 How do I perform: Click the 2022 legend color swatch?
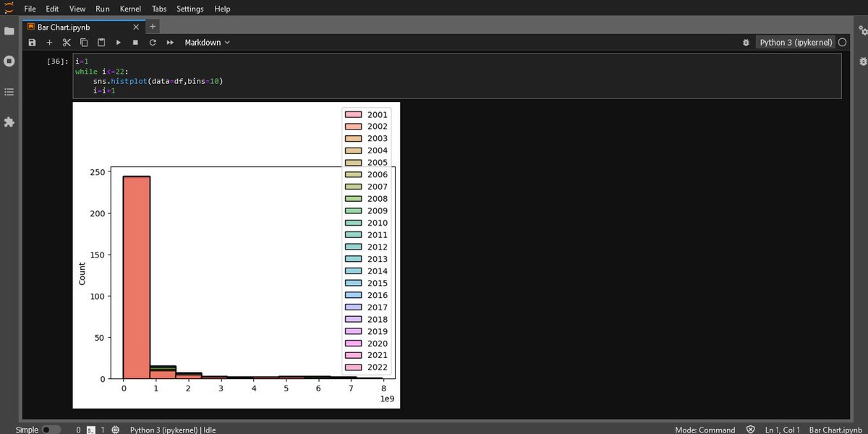click(353, 367)
